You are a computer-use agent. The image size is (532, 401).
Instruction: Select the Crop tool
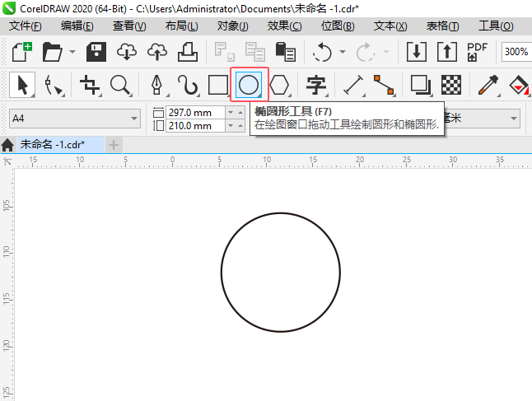point(90,85)
